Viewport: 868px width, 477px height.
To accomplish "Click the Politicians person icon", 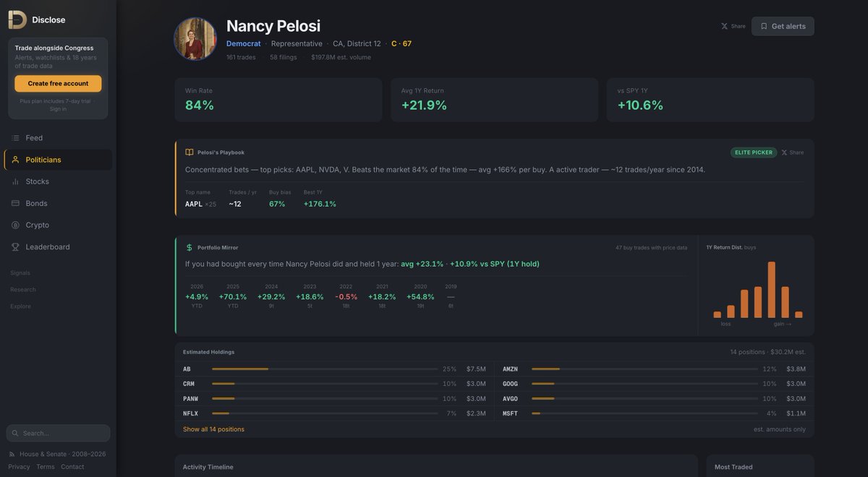I will click(x=15, y=160).
